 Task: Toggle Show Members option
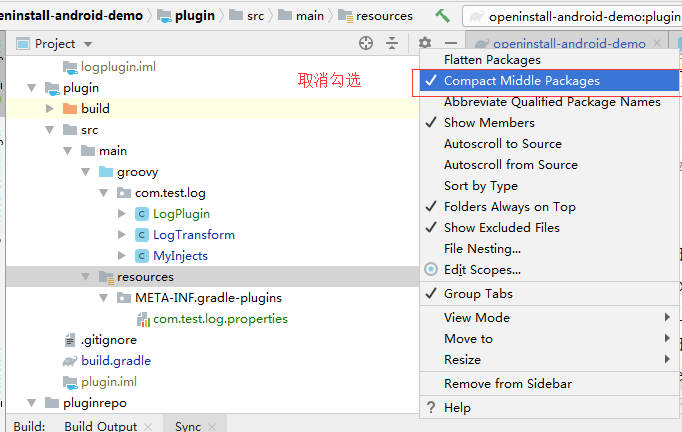(489, 123)
